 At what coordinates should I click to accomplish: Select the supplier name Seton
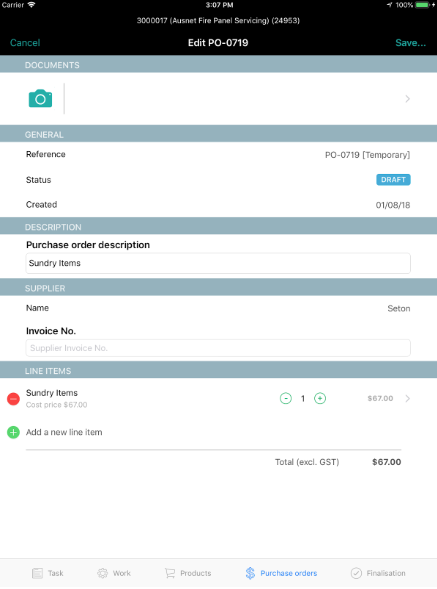(x=399, y=308)
